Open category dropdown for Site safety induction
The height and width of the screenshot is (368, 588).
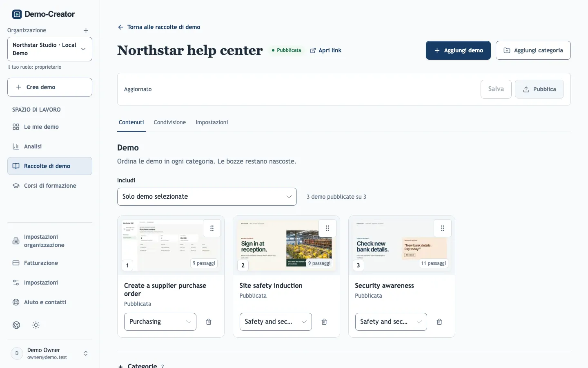click(276, 322)
